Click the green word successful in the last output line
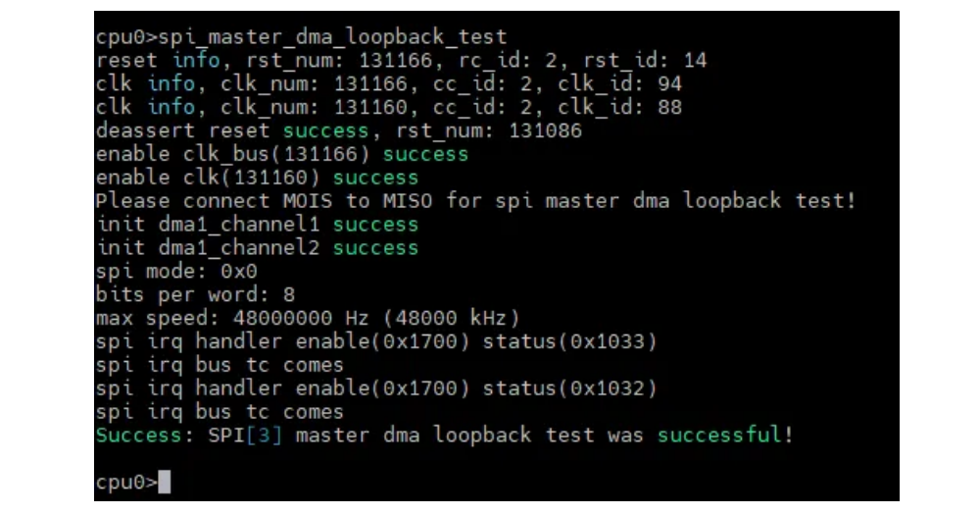Screen dimensions: 980x514 point(719,435)
